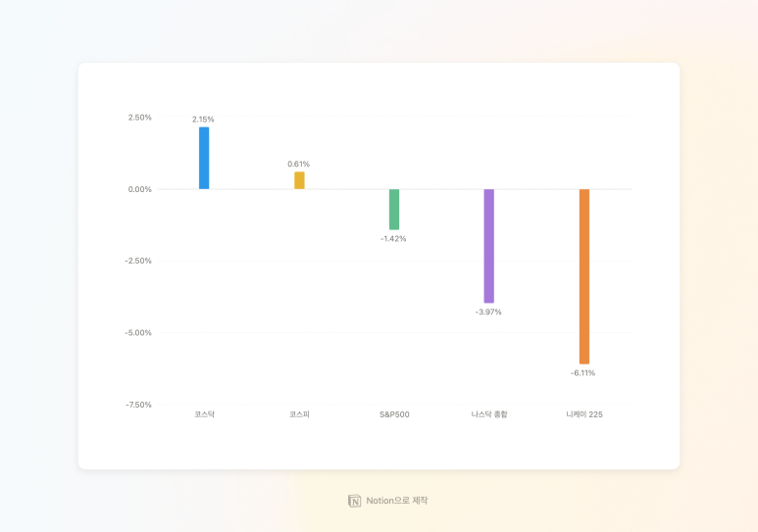
Task: Click the 니케이 225 axis label
Action: pyautogui.click(x=584, y=414)
